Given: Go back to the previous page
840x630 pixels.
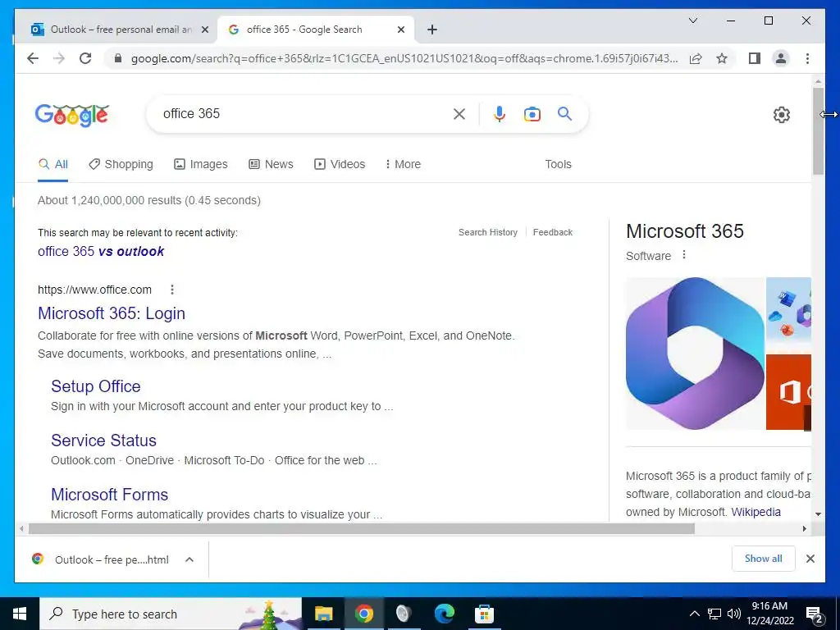Looking at the screenshot, I should point(33,58).
